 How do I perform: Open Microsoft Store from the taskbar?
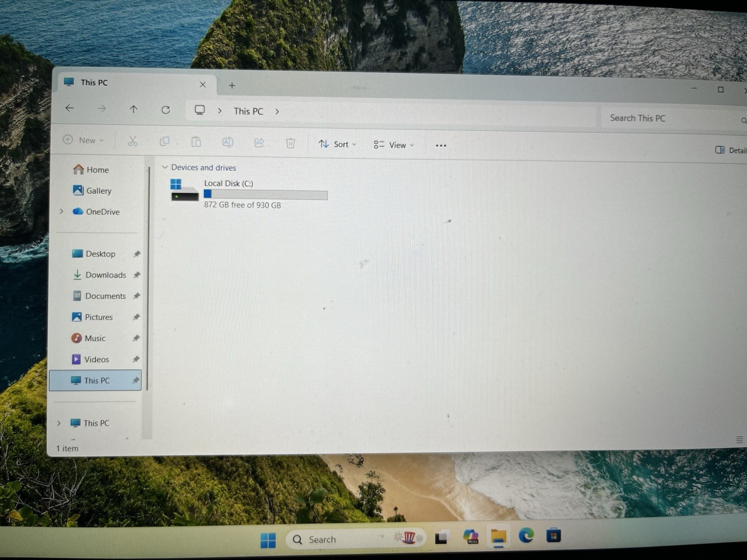553,535
